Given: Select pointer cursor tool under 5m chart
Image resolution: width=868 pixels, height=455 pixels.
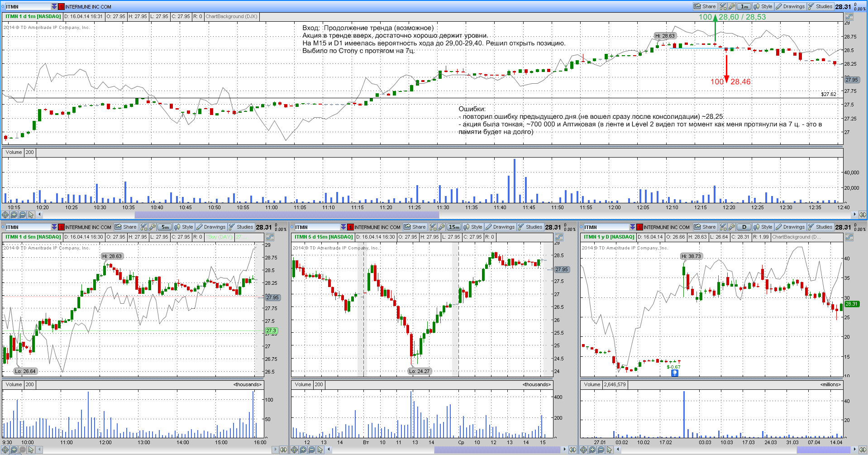Looking at the screenshot, I should pos(31,450).
